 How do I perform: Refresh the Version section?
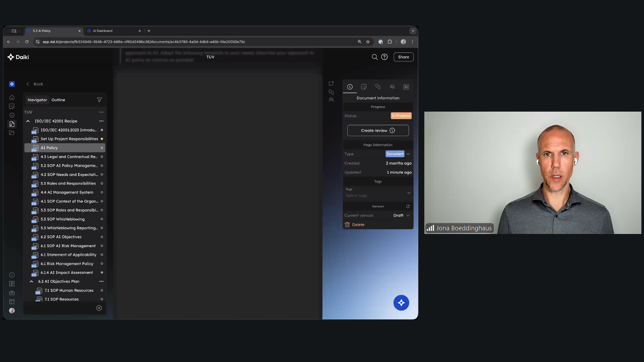(408, 206)
